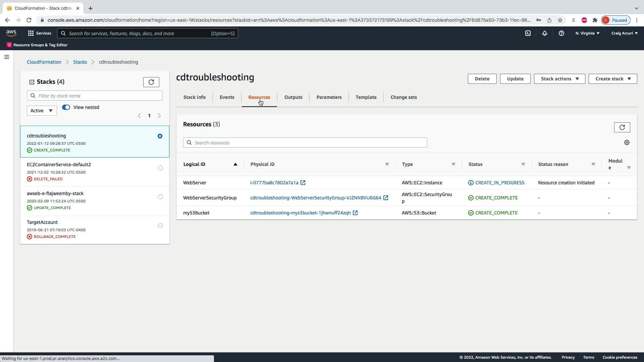Open the Active filter dropdown
Screen dimensions: 644x362
point(42,111)
